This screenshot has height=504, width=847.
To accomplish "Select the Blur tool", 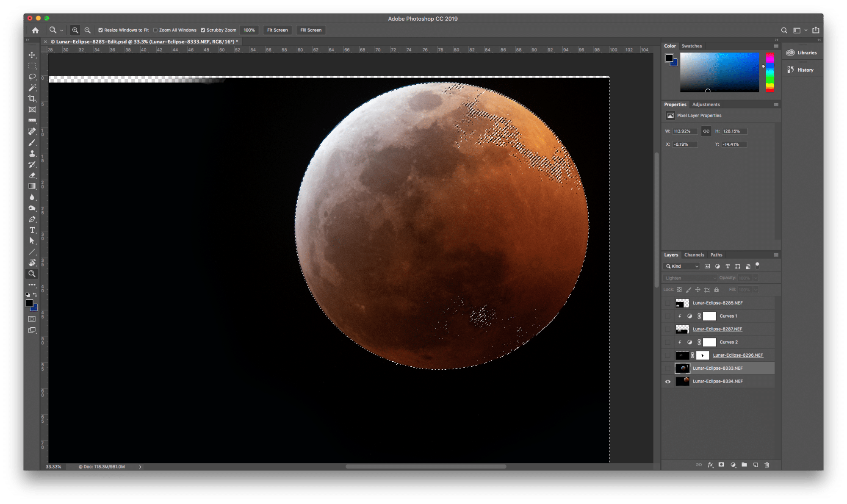I will click(x=32, y=197).
